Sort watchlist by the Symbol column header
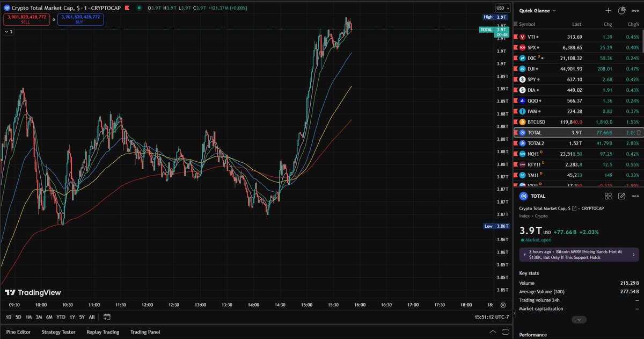The image size is (644, 339). pos(527,24)
